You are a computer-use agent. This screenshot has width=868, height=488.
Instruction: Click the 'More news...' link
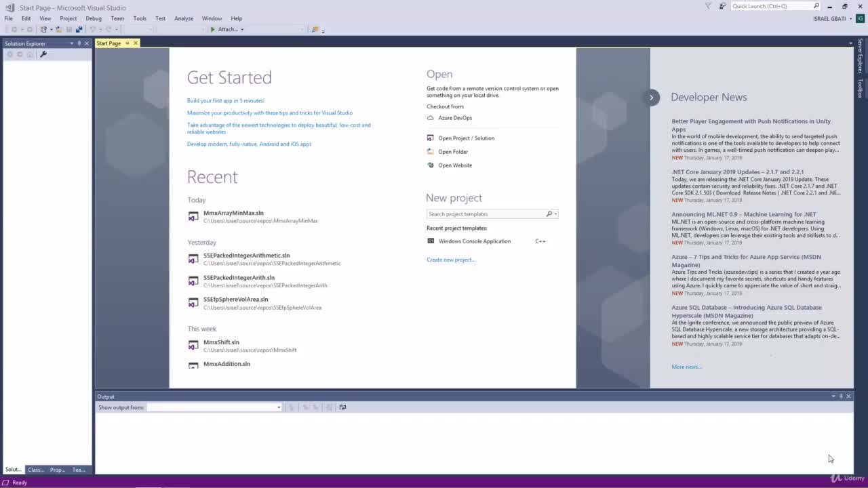tap(687, 367)
